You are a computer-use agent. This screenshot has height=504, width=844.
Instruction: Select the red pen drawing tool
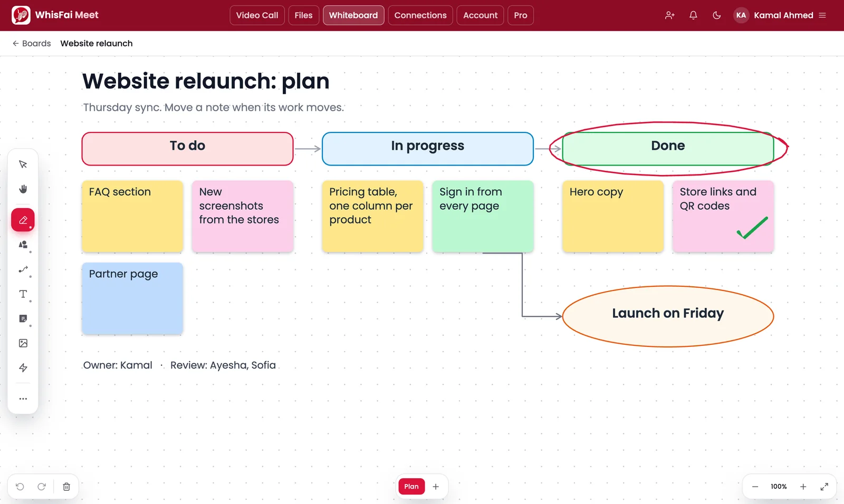(x=23, y=220)
